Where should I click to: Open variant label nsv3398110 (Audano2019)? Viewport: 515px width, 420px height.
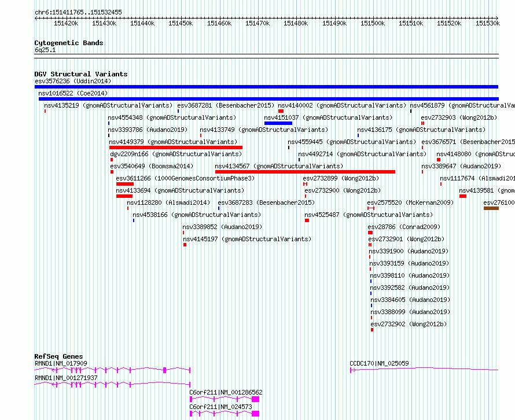pos(410,275)
